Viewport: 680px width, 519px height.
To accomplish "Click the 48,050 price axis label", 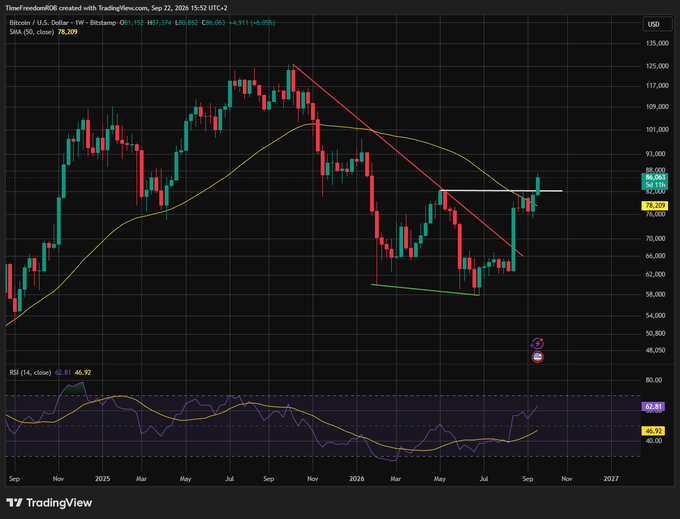I will click(x=657, y=350).
